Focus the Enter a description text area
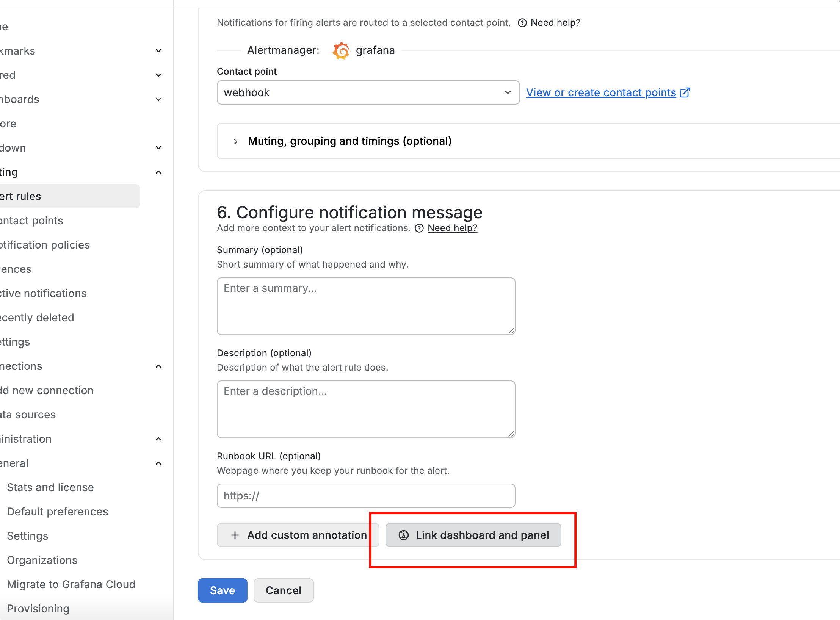840x620 pixels. click(366, 409)
